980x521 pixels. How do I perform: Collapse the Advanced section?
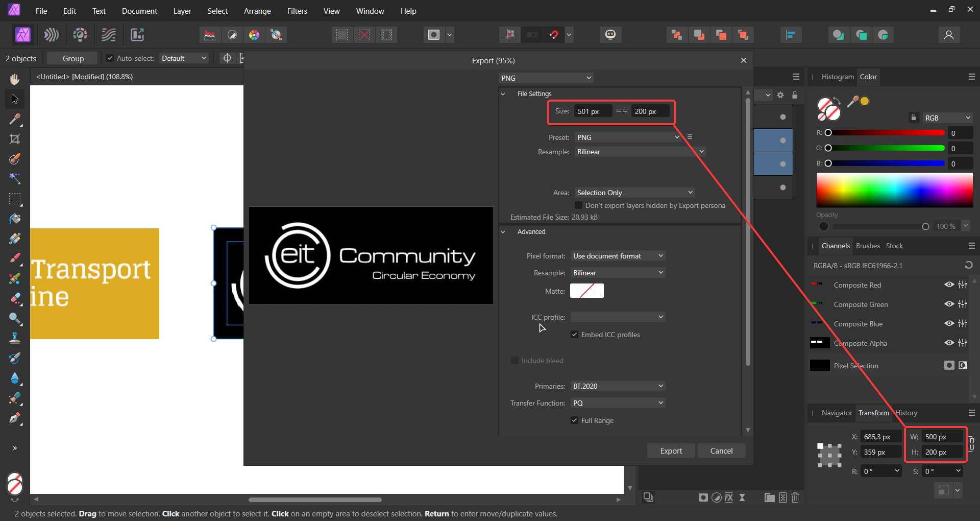tap(503, 232)
